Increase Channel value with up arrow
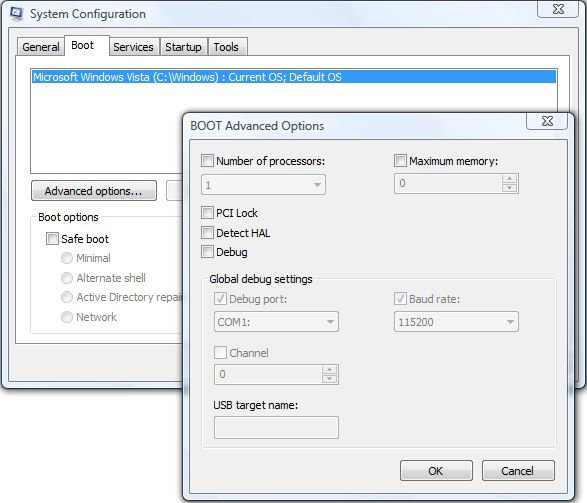 tap(329, 369)
